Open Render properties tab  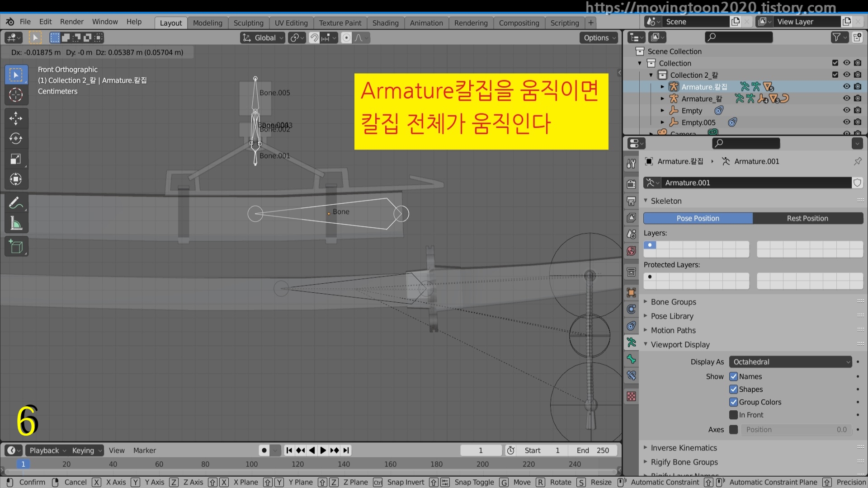[x=632, y=184]
